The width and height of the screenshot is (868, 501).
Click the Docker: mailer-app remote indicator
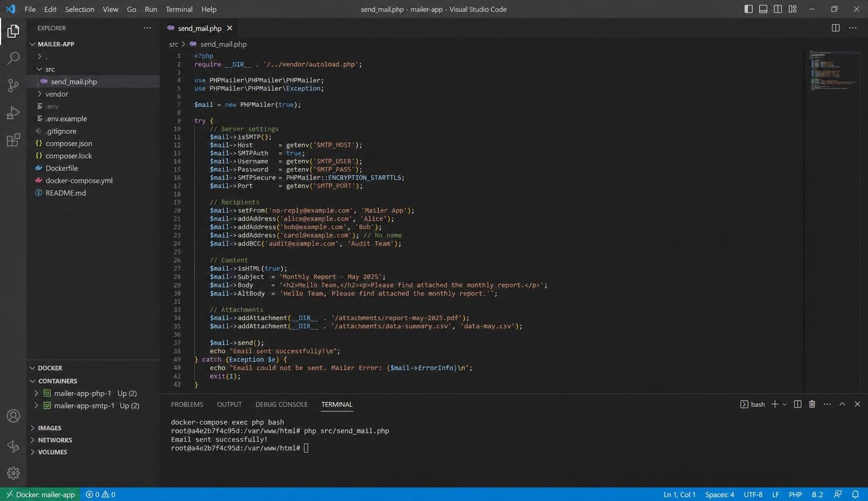(40, 494)
